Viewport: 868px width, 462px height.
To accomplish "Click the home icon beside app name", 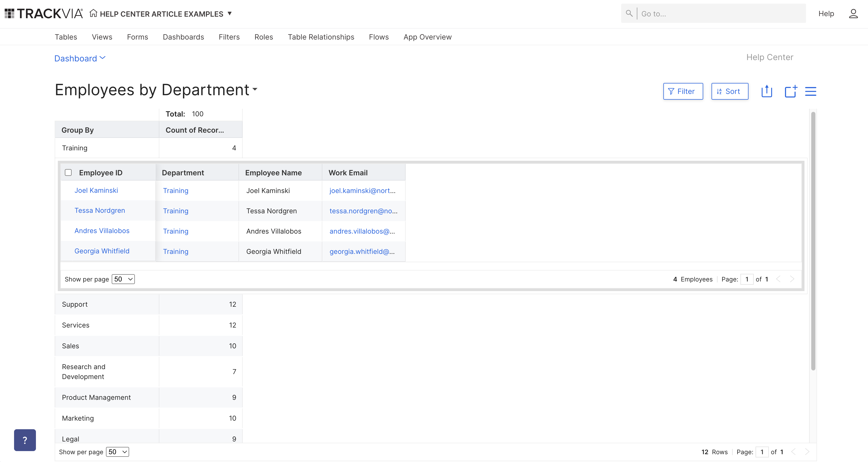I will tap(93, 13).
